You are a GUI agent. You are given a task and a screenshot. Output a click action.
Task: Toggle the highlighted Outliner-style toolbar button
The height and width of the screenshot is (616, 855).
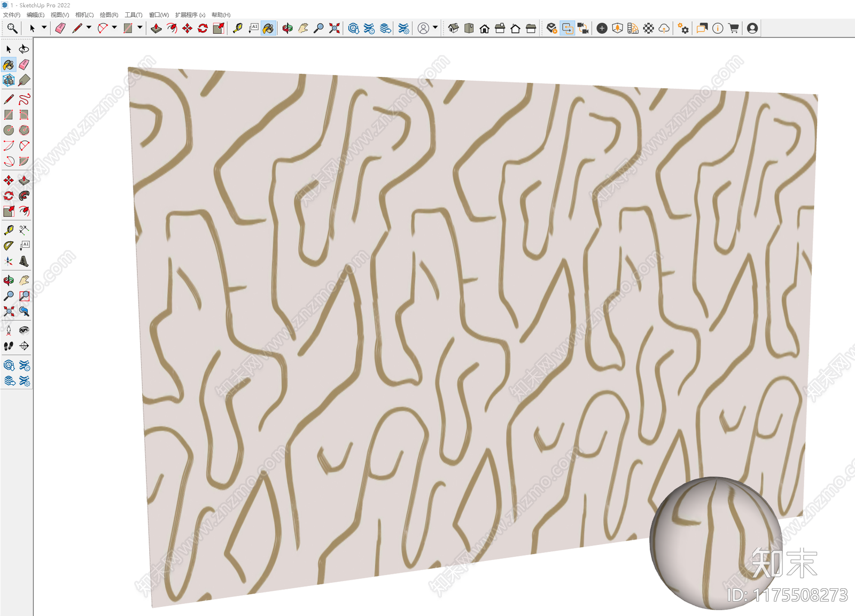click(568, 28)
